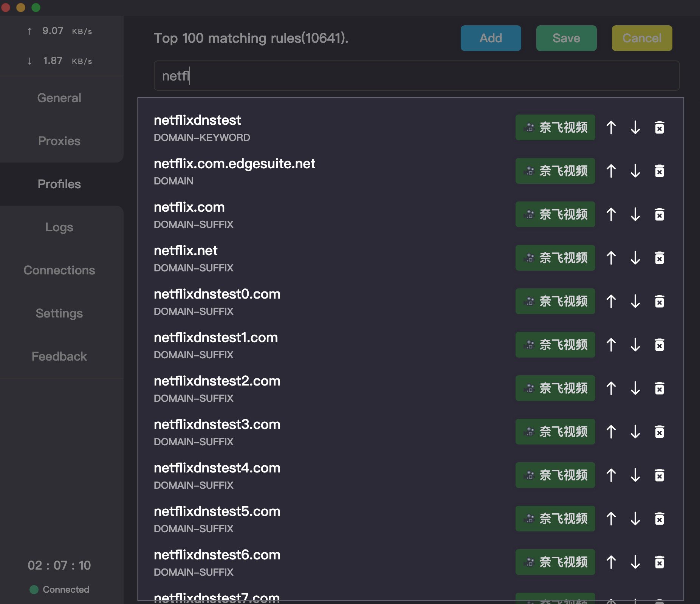Click the Top 100 matching rules heading
This screenshot has height=604, width=700.
[x=251, y=38]
